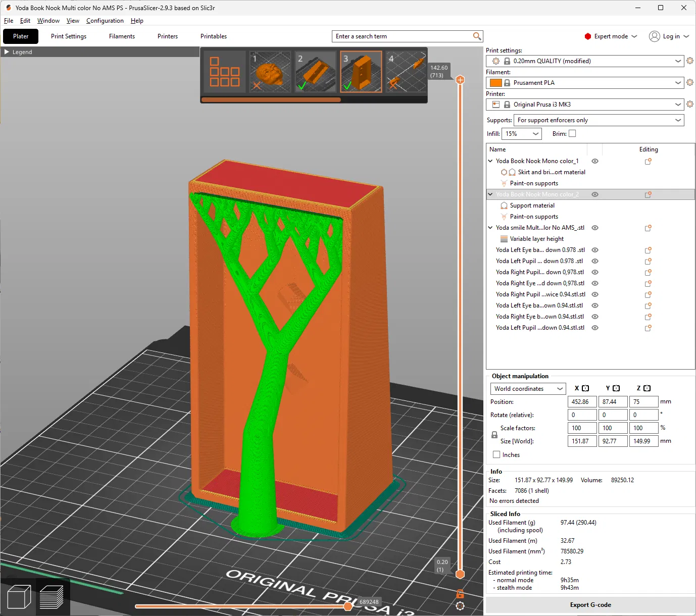Screen dimensions: 696x616
Task: Switch to the Print Settings tab
Action: [x=69, y=36]
